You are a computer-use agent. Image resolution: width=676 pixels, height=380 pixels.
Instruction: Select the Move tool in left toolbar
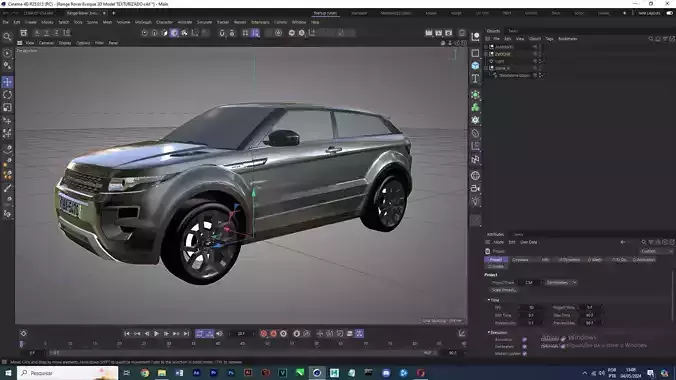click(x=7, y=82)
